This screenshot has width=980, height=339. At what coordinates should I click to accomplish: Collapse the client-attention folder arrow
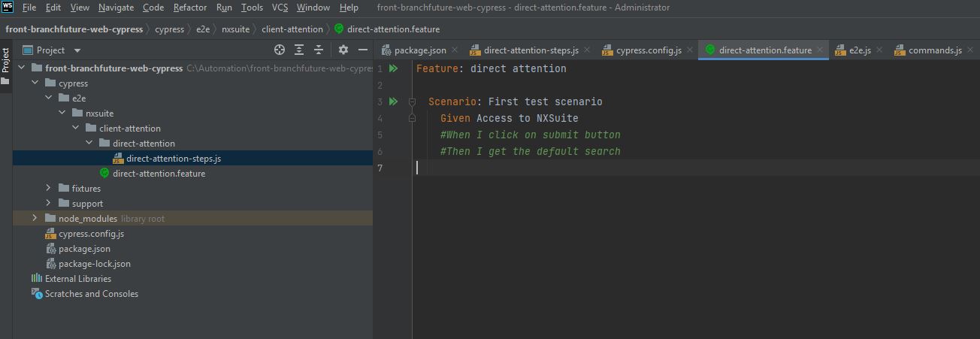coord(75,129)
